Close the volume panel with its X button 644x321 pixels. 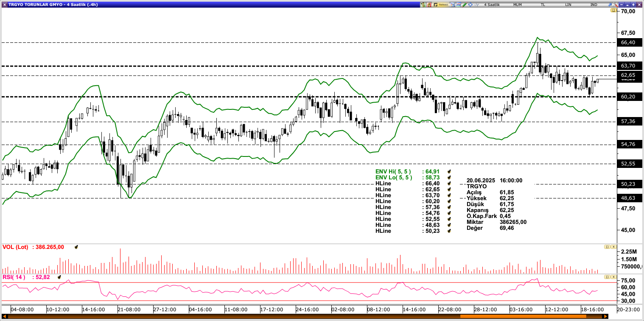[x=613, y=246]
